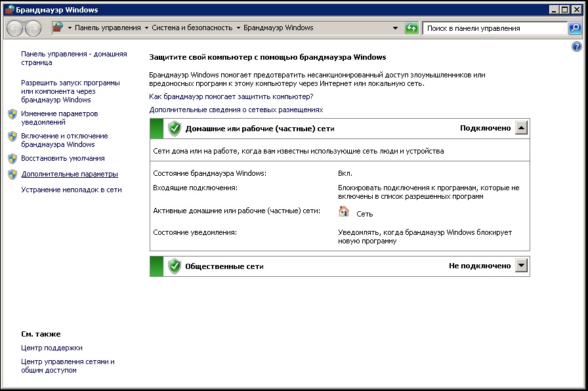The image size is (588, 391).
Task: Open Изменение параметров уведомлений link
Action: (60, 117)
